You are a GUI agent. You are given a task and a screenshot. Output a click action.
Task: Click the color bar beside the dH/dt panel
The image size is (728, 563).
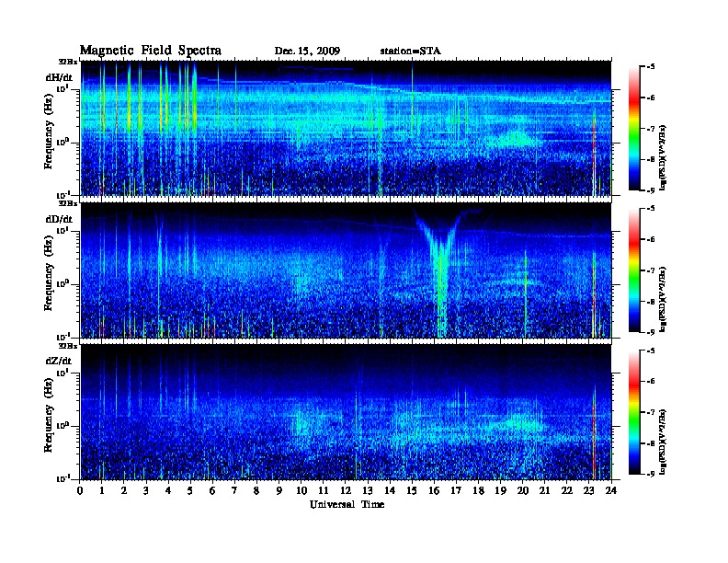point(634,128)
